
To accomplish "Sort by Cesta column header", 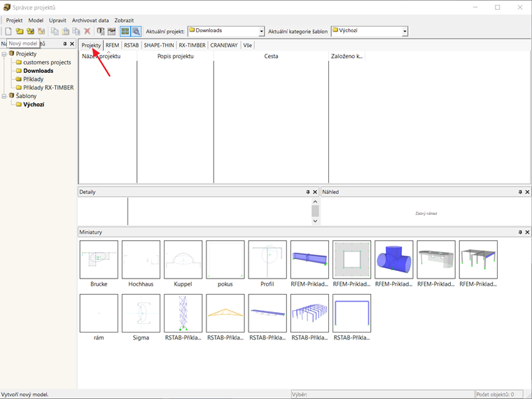I will (x=271, y=56).
